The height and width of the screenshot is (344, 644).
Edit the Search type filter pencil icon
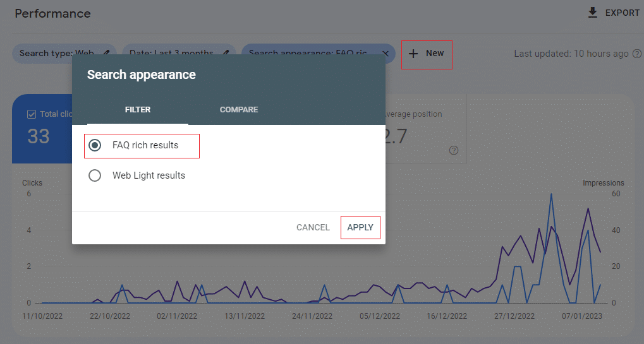107,53
